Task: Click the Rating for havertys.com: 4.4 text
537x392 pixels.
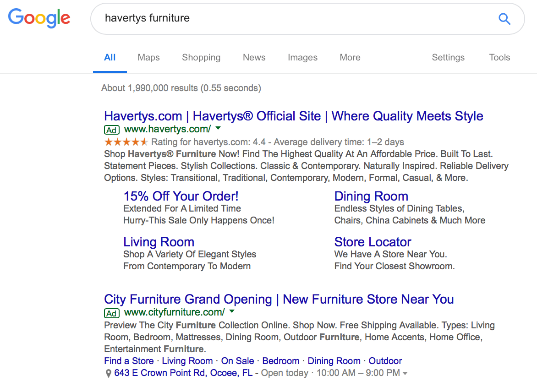Action: coord(208,142)
